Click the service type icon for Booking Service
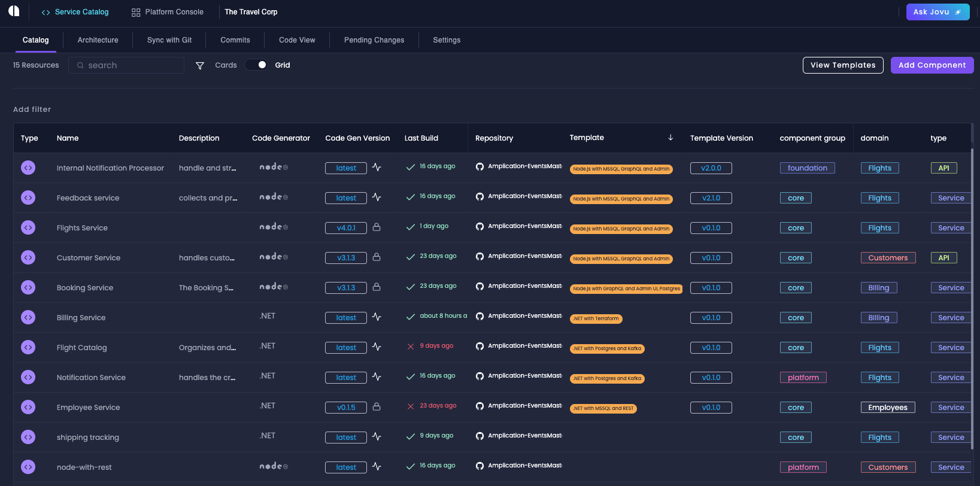 28,287
